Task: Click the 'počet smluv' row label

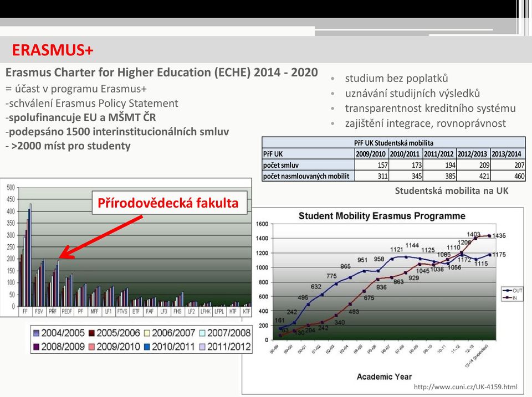Action: (x=280, y=165)
